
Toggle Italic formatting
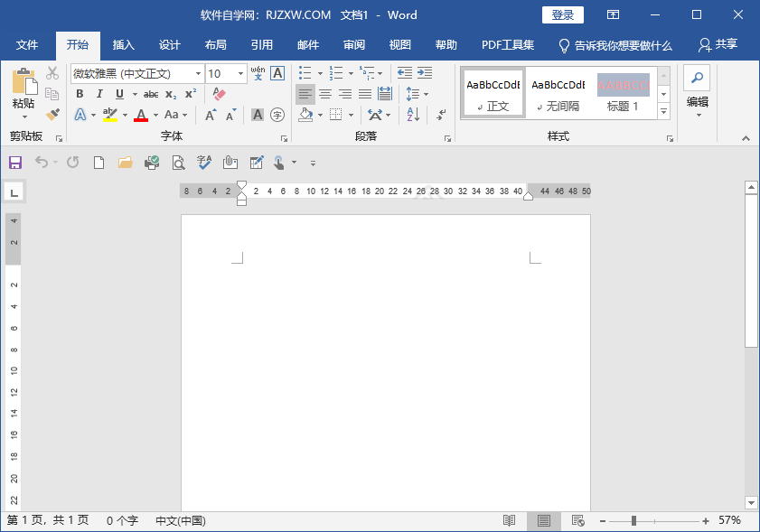coord(99,94)
